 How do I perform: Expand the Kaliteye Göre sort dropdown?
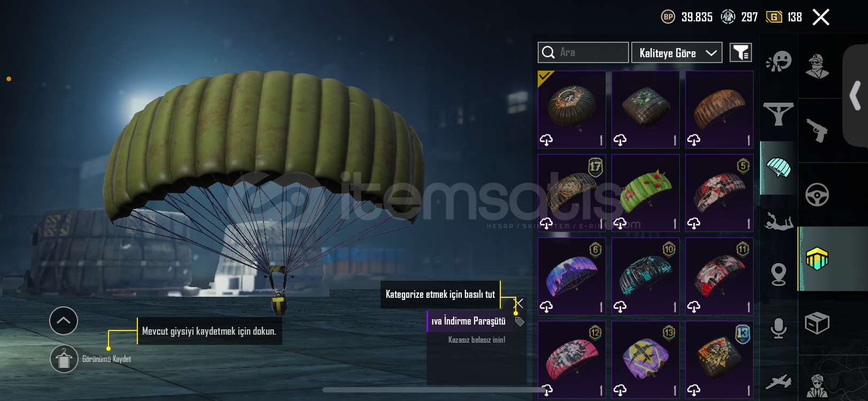pyautogui.click(x=677, y=52)
